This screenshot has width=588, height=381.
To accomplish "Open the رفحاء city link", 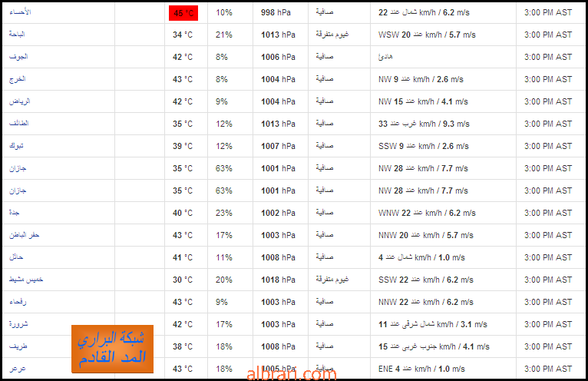I will click(x=18, y=302).
